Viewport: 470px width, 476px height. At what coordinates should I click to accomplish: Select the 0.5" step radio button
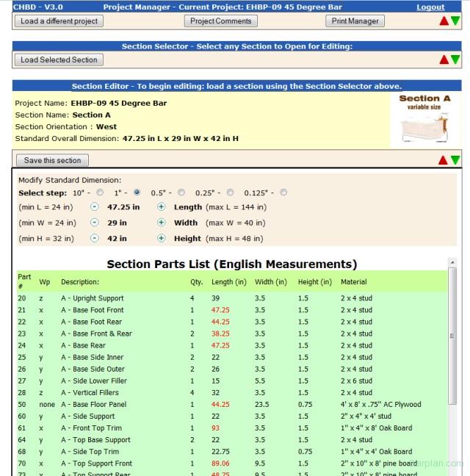coord(181,192)
